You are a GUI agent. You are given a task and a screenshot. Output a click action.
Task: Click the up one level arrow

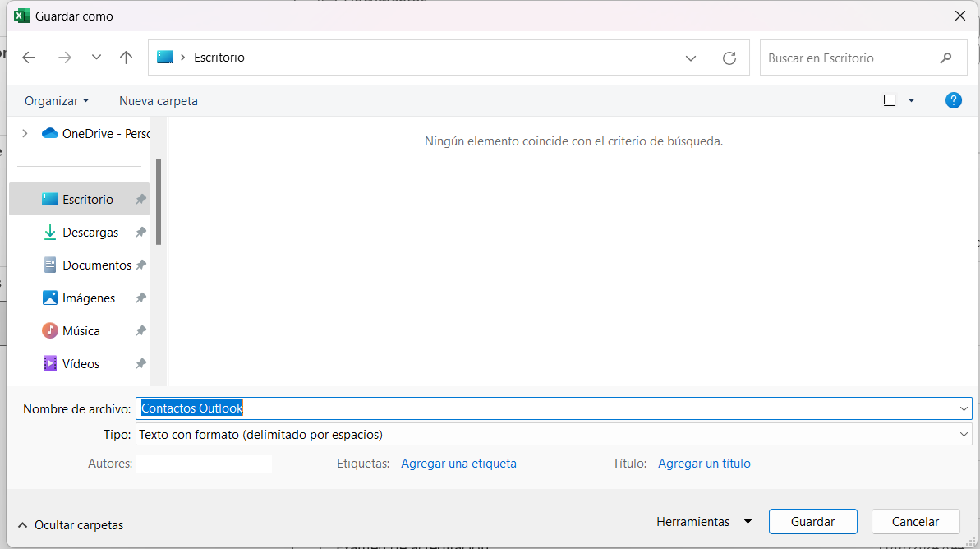pos(126,58)
